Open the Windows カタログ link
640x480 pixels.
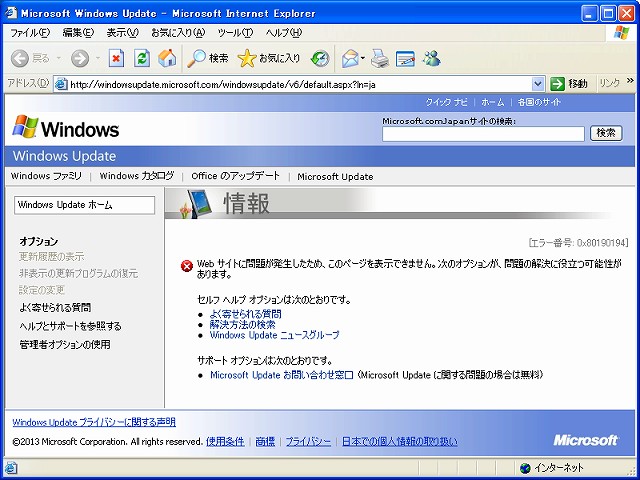(x=137, y=176)
